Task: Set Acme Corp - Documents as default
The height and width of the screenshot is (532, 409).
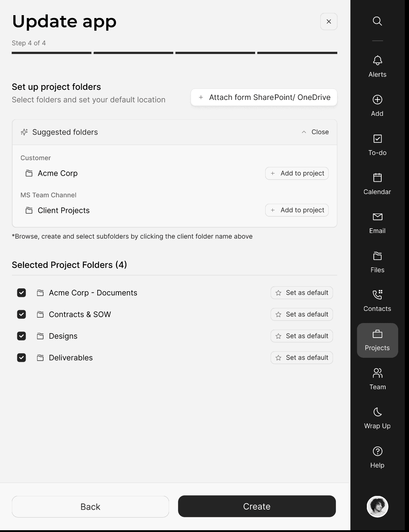Action: [301, 293]
